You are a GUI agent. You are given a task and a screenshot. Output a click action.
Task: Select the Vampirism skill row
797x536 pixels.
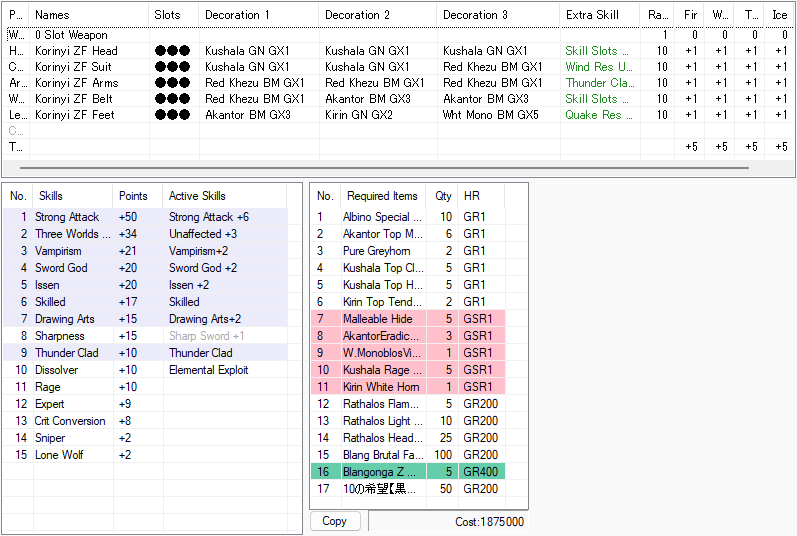[x=58, y=251]
